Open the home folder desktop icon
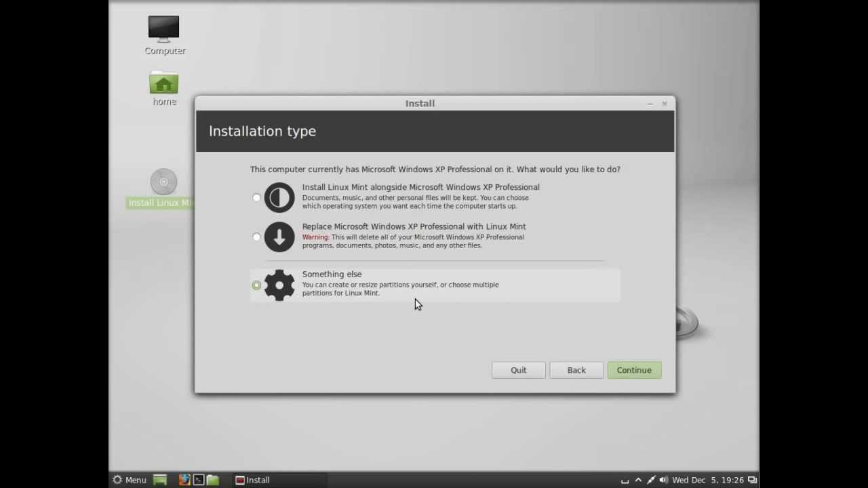Viewport: 868px width, 488px height. [164, 89]
